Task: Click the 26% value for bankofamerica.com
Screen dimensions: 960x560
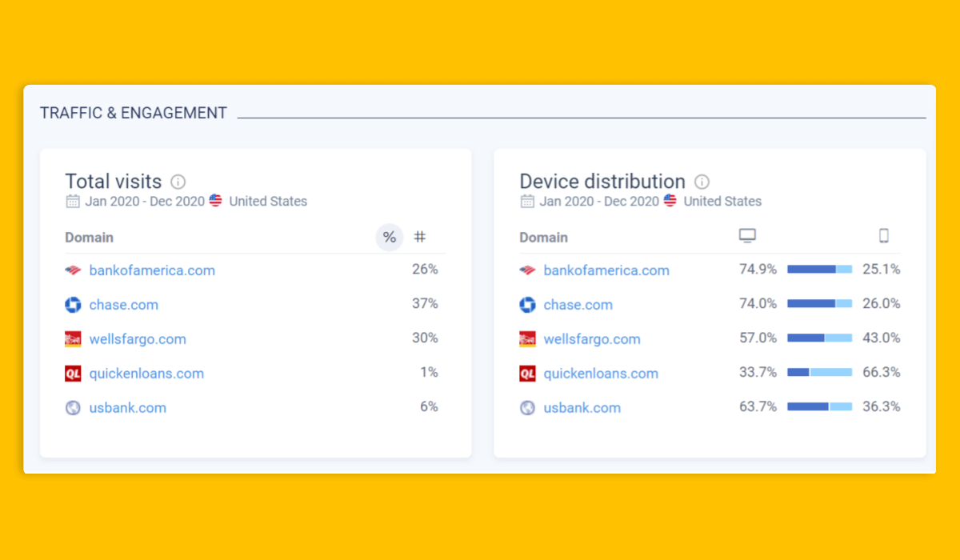Action: [425, 270]
